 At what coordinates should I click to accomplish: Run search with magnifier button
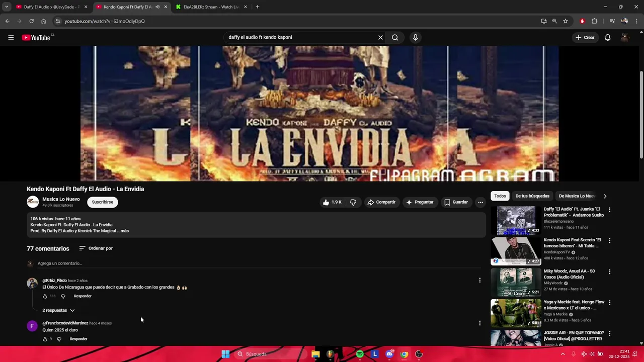point(395,37)
